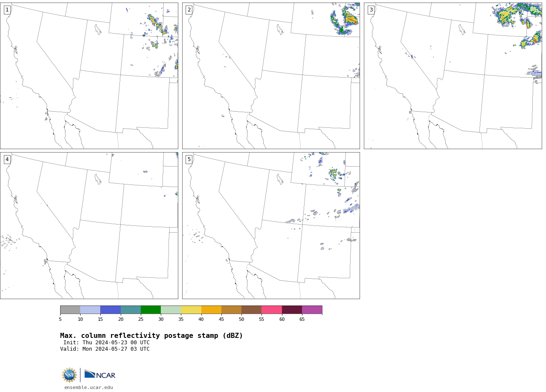Click the panel number 2 label box

(189, 10)
